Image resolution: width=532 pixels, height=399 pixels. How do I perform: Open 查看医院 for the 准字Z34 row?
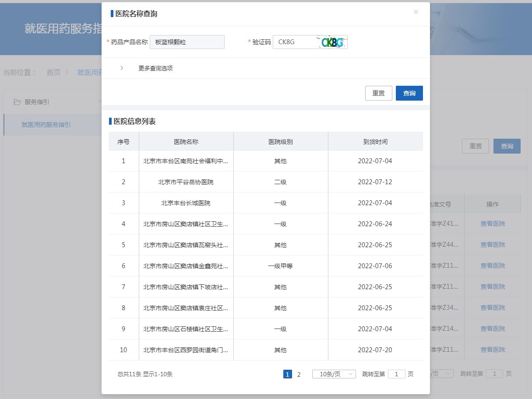click(492, 307)
